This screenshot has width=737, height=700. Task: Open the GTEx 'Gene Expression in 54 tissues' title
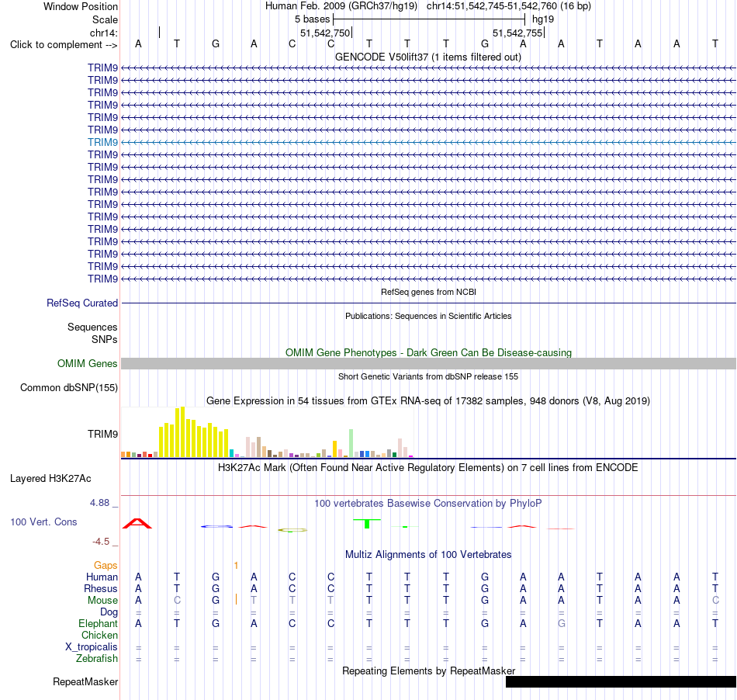[428, 401]
